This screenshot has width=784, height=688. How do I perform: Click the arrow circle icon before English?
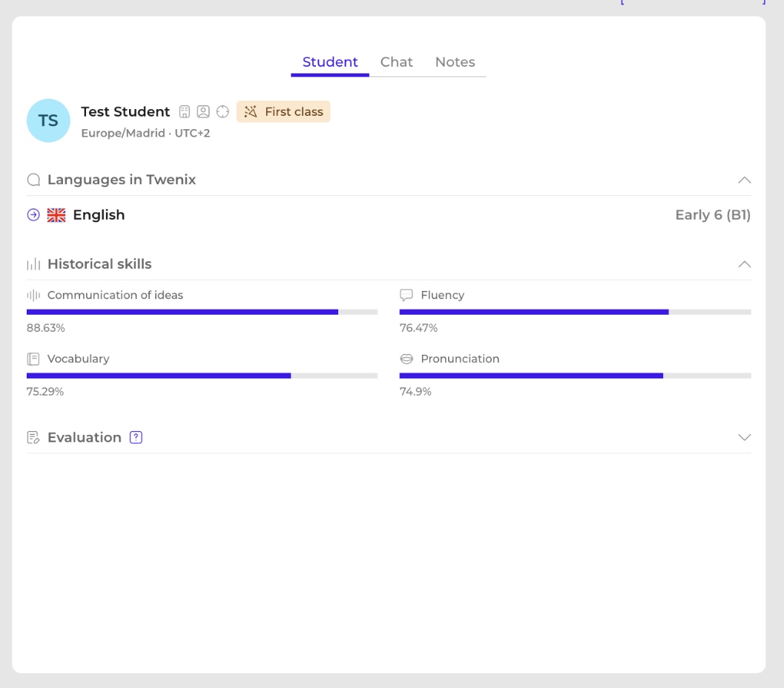(33, 214)
